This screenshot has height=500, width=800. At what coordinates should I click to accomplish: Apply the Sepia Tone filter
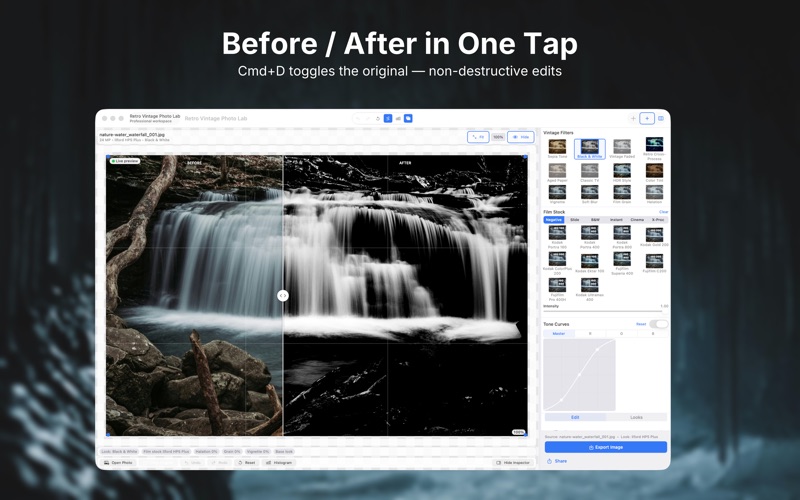557,148
